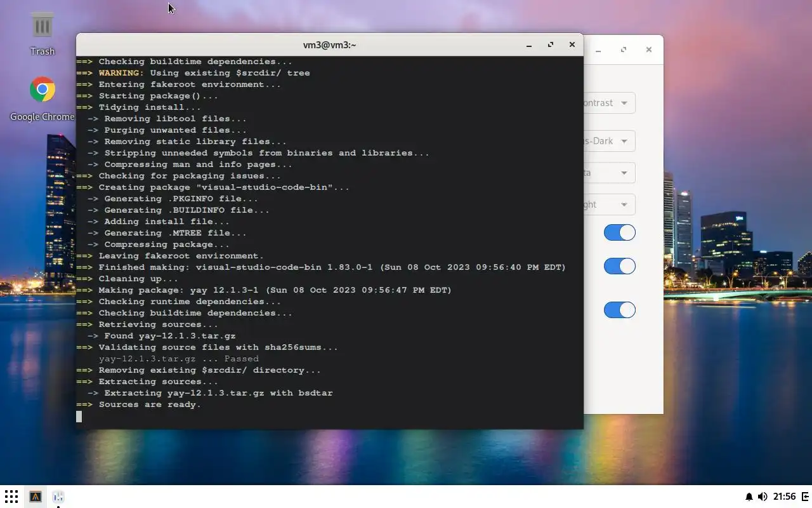This screenshot has width=812, height=508.
Task: Minimize the vm3@vm3 terminal window
Action: coord(529,45)
